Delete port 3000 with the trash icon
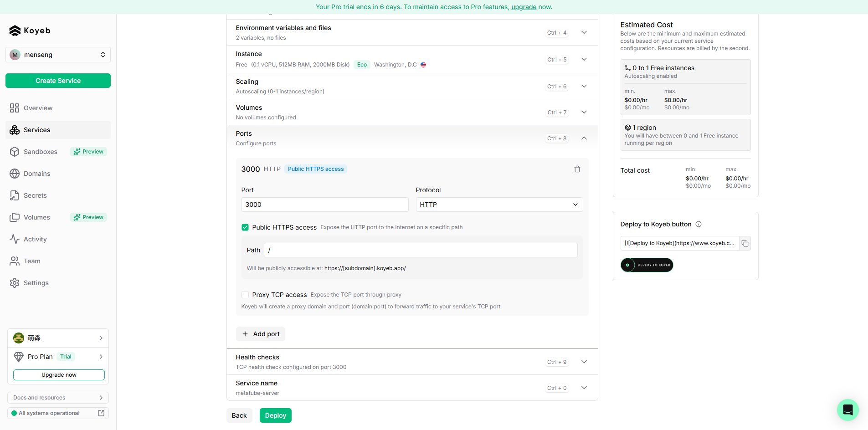This screenshot has width=868, height=430. (577, 169)
